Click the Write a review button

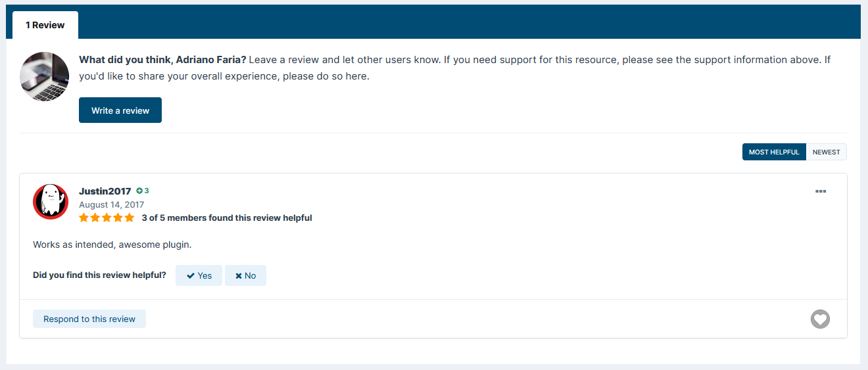click(x=120, y=110)
